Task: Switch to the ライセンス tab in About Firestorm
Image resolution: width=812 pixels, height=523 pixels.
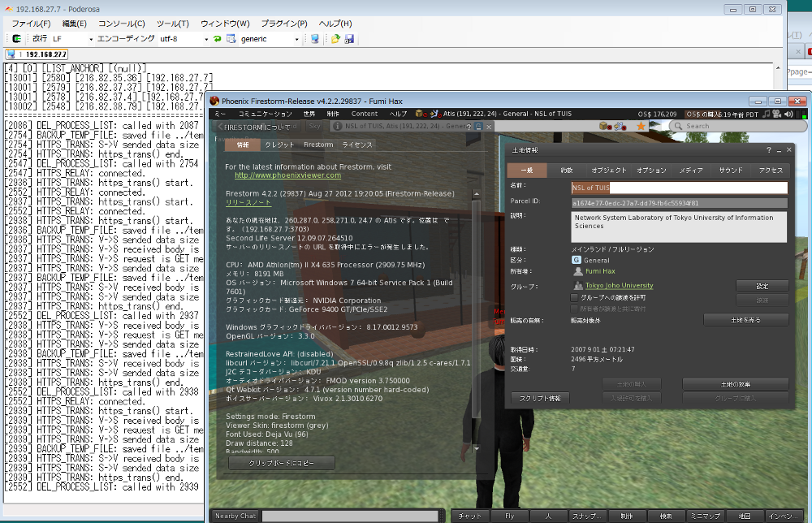Action: coord(357,145)
